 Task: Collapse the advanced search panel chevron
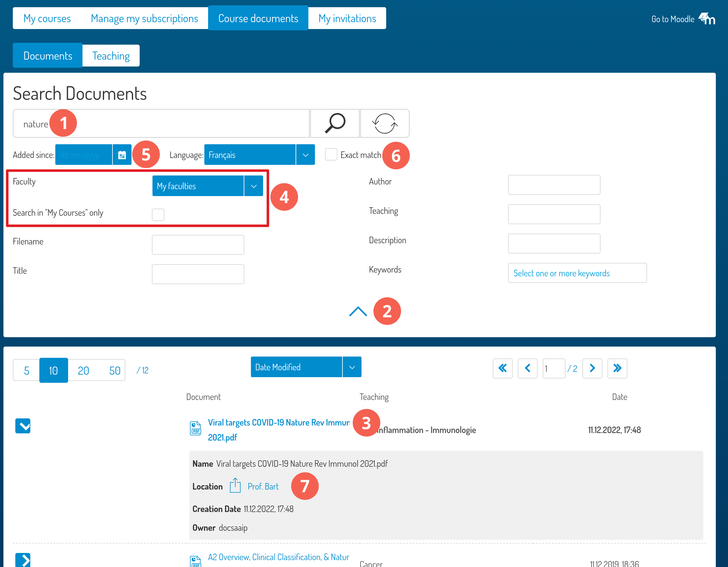(358, 312)
